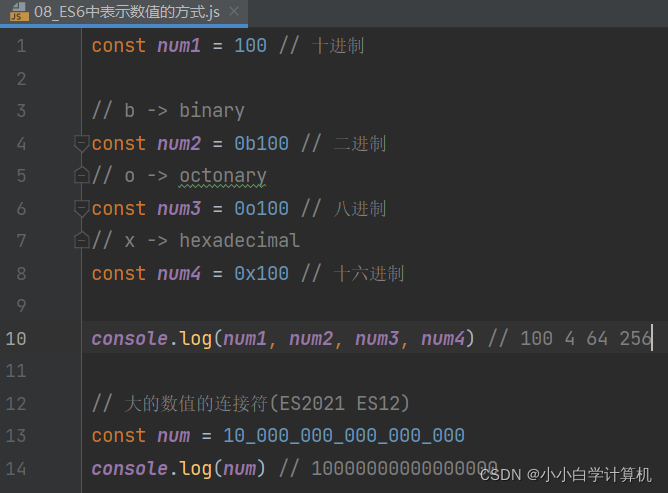The height and width of the screenshot is (493, 668).
Task: Click the value 100 on line 1
Action: click(250, 46)
